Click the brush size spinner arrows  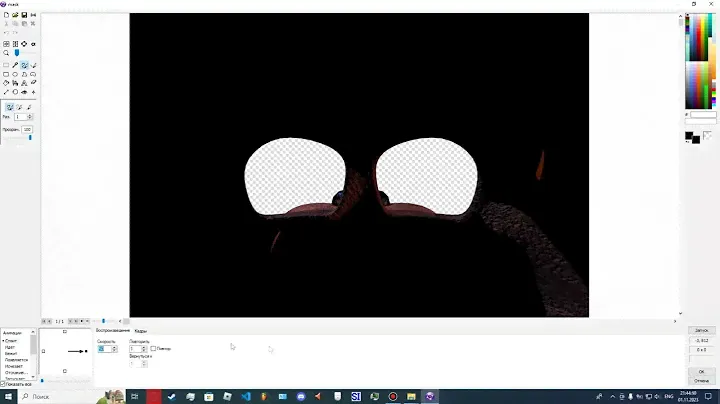[x=32, y=117]
